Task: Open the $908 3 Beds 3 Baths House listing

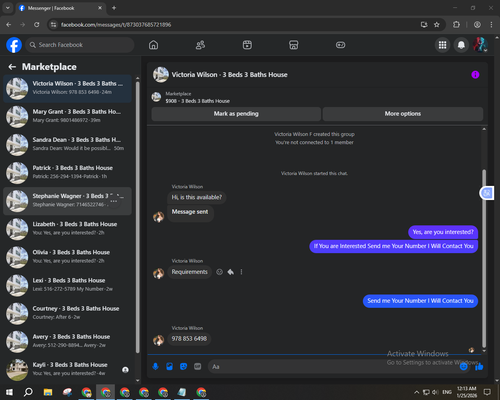Action: [197, 101]
